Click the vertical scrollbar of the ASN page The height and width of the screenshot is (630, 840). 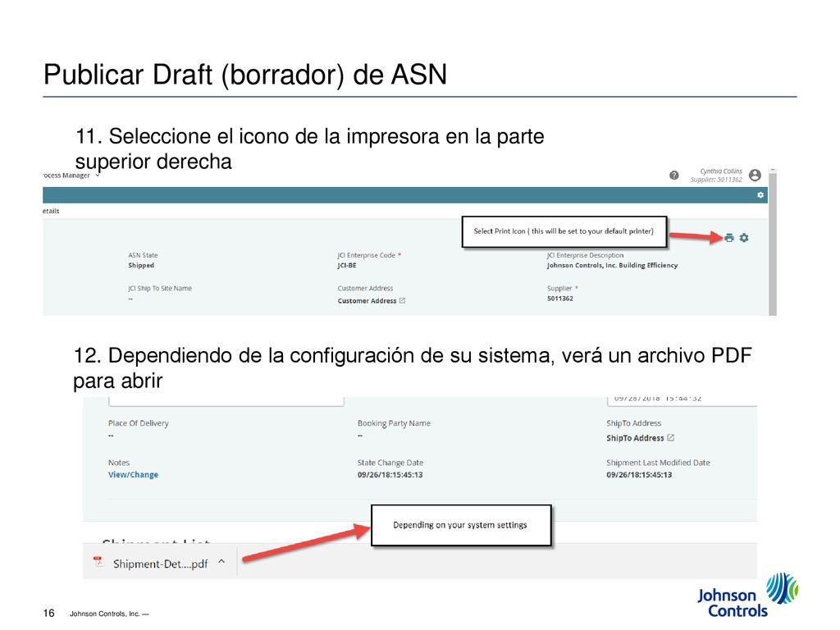point(773,242)
